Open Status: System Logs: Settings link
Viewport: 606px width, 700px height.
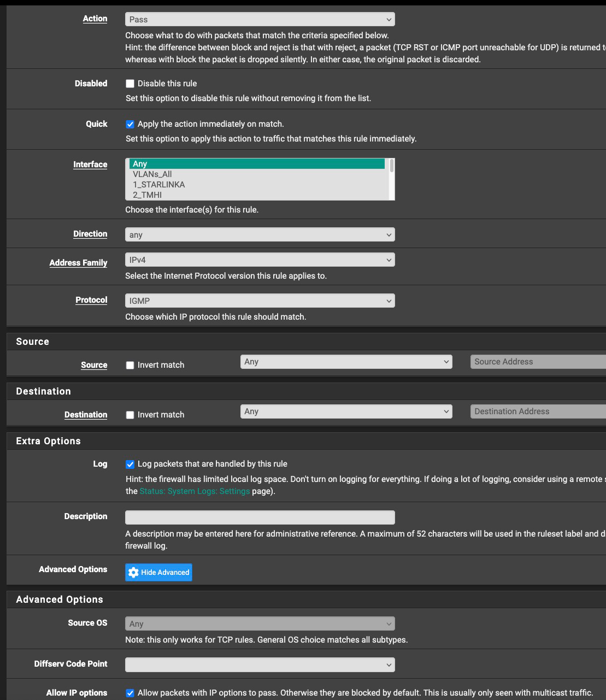coord(195,491)
